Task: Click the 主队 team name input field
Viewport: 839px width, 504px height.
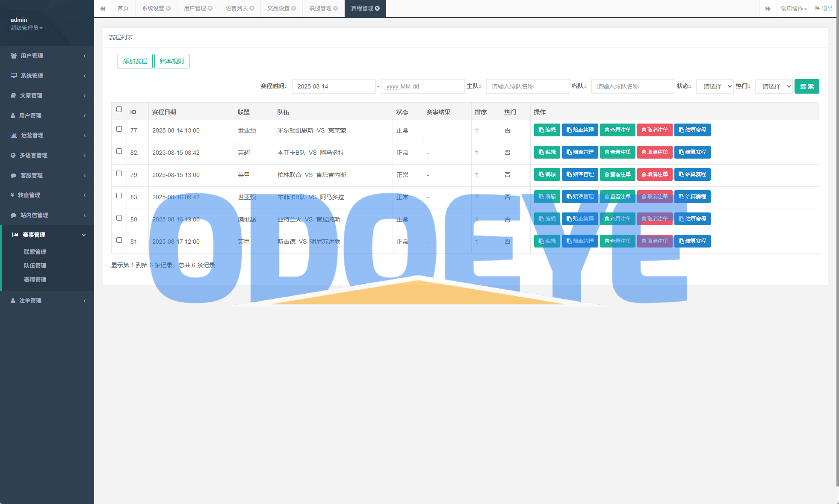Action: (527, 86)
